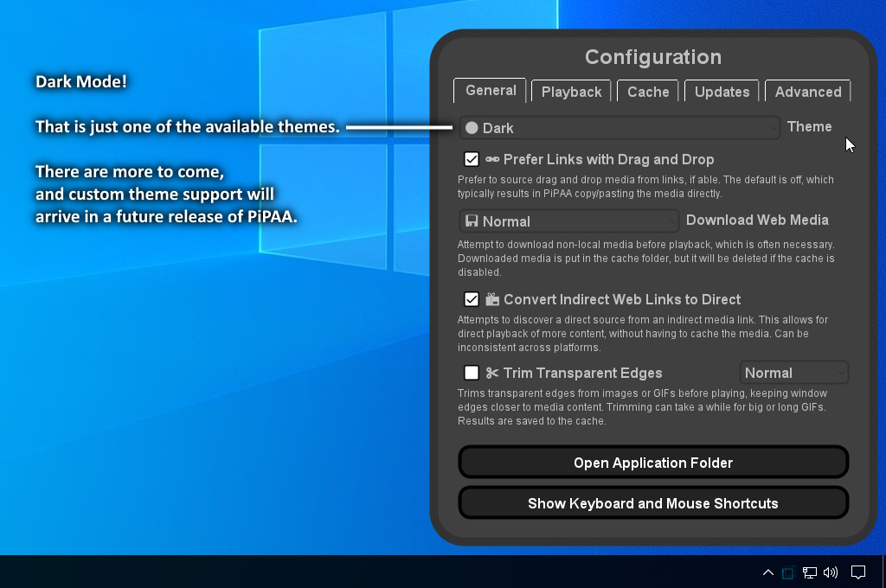
Task: Open the Dark theme dropdown
Action: (620, 128)
